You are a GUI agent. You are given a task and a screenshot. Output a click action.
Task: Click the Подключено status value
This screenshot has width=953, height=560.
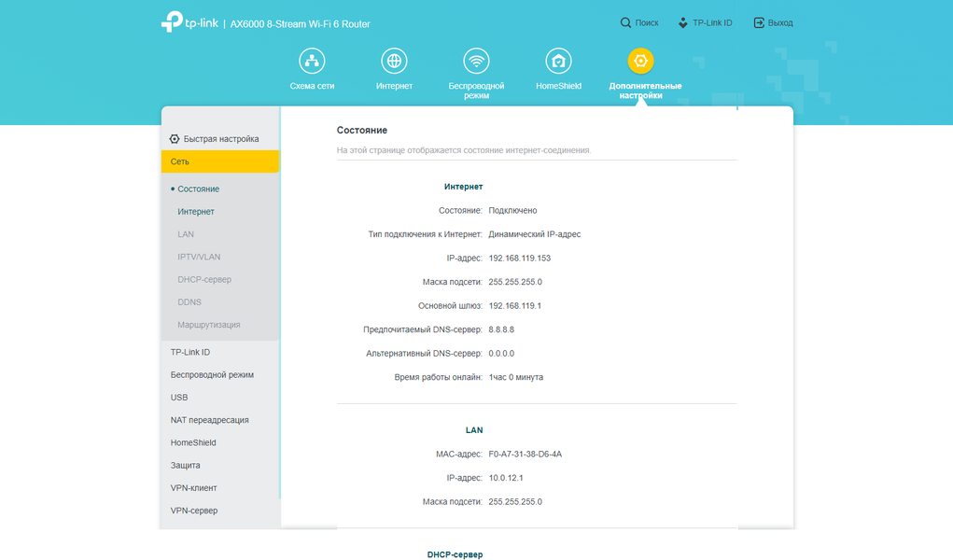(x=513, y=210)
